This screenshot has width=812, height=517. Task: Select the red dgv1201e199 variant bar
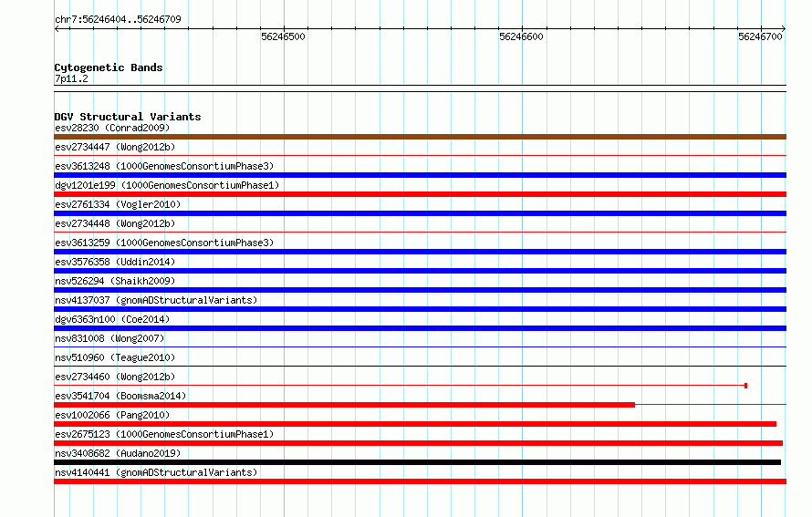420,194
